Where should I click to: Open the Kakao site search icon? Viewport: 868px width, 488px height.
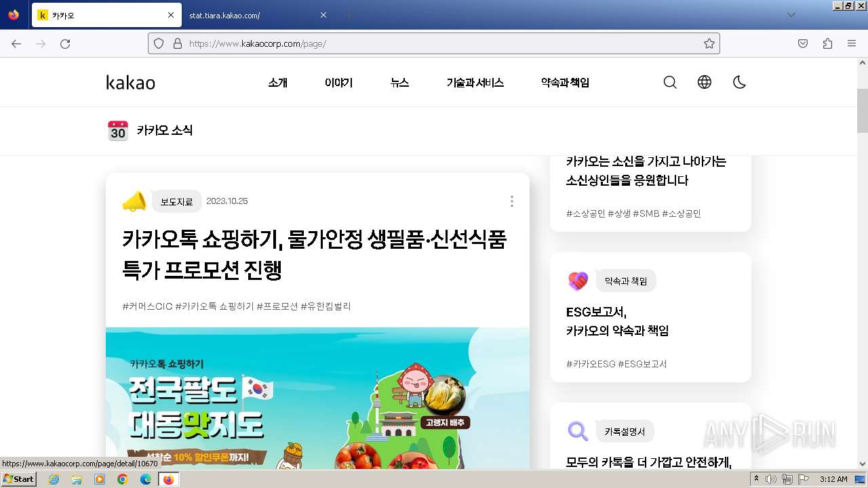pos(670,83)
